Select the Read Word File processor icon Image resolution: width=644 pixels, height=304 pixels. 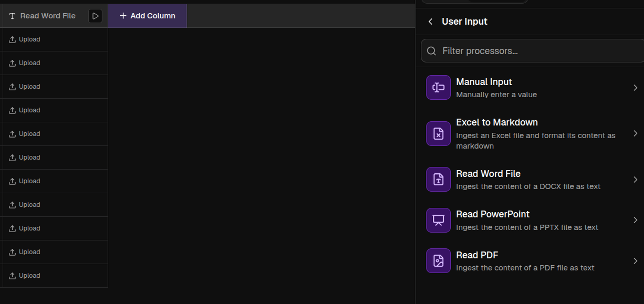[438, 179]
